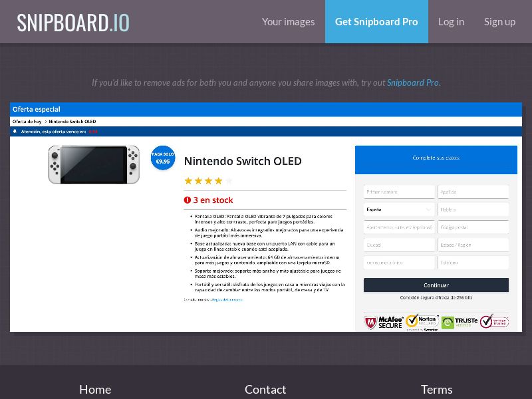
Task: Click the VeriSign Trusted badge
Action: [494, 322]
